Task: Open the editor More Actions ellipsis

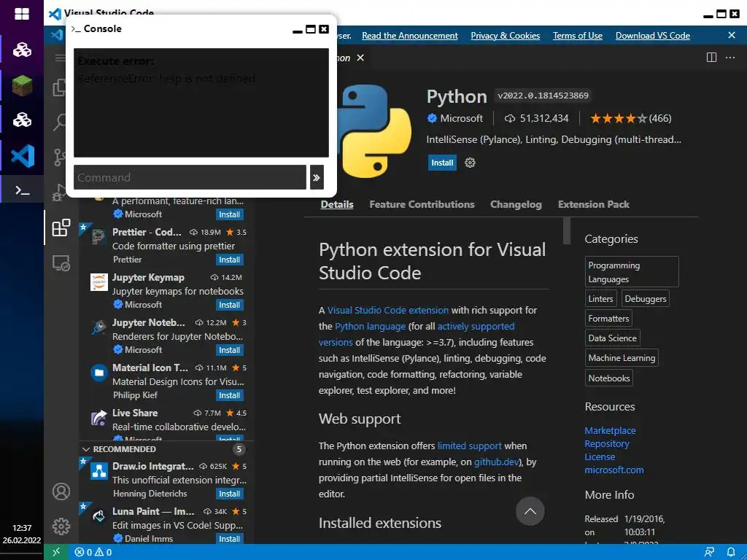Action: [729, 58]
